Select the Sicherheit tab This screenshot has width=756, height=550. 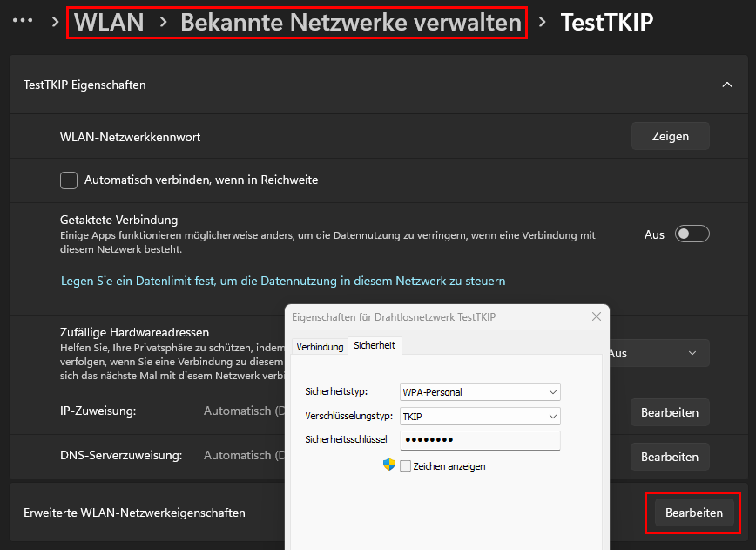[375, 345]
